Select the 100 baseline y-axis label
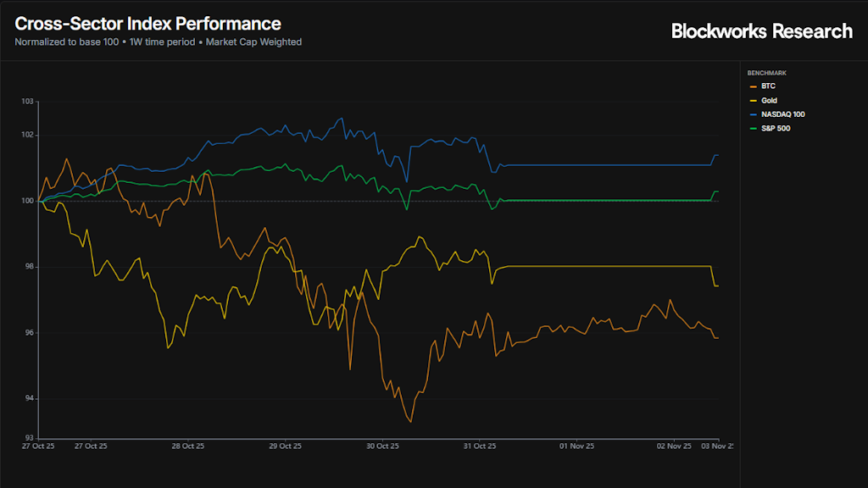The height and width of the screenshot is (488, 868). 27,201
